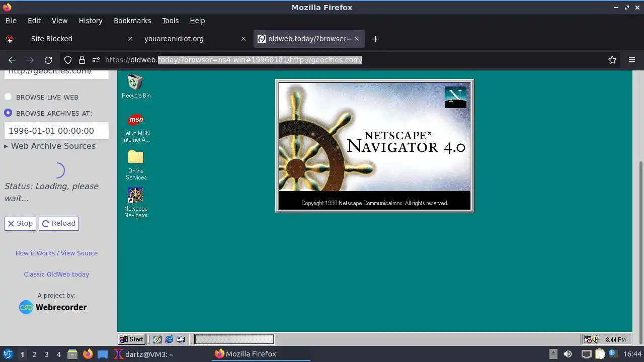644x362 pixels.
Task: Open the Help menu
Action: pos(197,21)
